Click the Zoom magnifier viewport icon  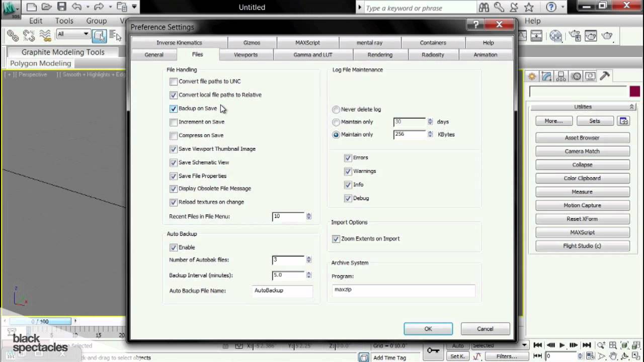click(x=601, y=345)
